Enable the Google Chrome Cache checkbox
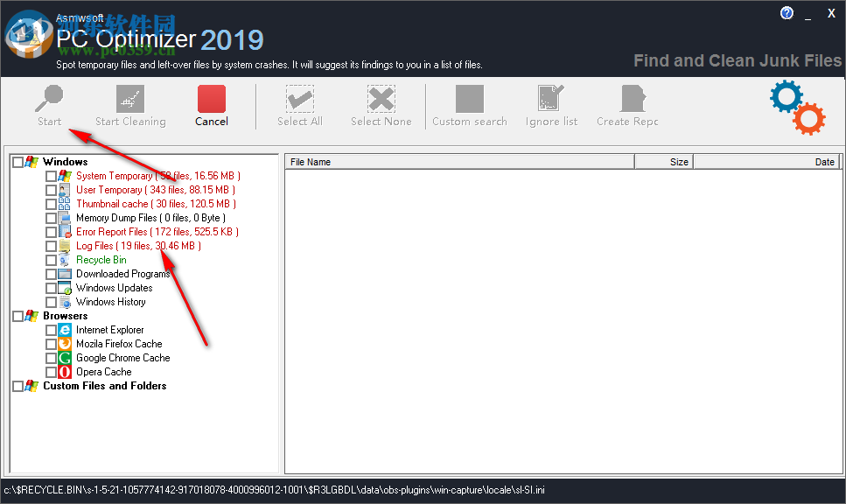 51,358
